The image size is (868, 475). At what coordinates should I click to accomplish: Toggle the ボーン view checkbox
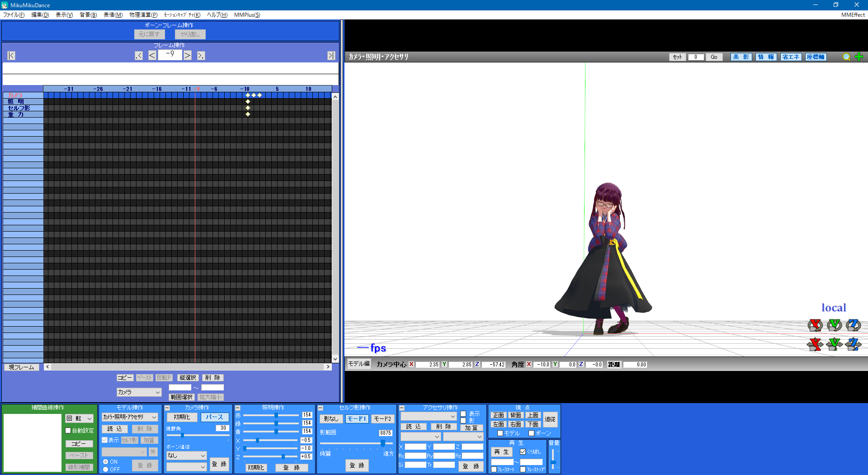pos(532,433)
